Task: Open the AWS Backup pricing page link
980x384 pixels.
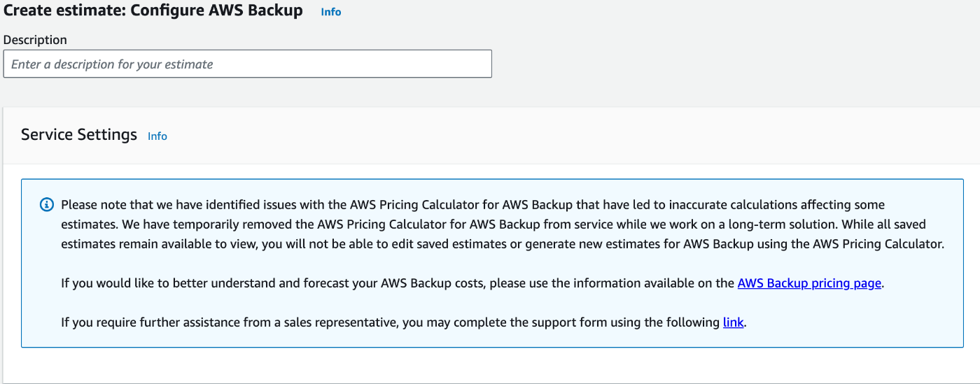Action: [809, 283]
